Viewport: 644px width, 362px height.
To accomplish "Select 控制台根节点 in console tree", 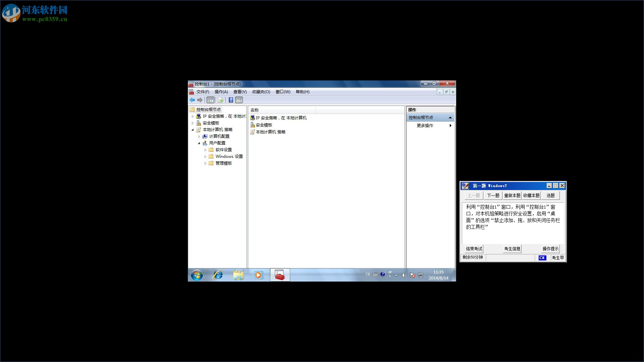I will tap(208, 110).
